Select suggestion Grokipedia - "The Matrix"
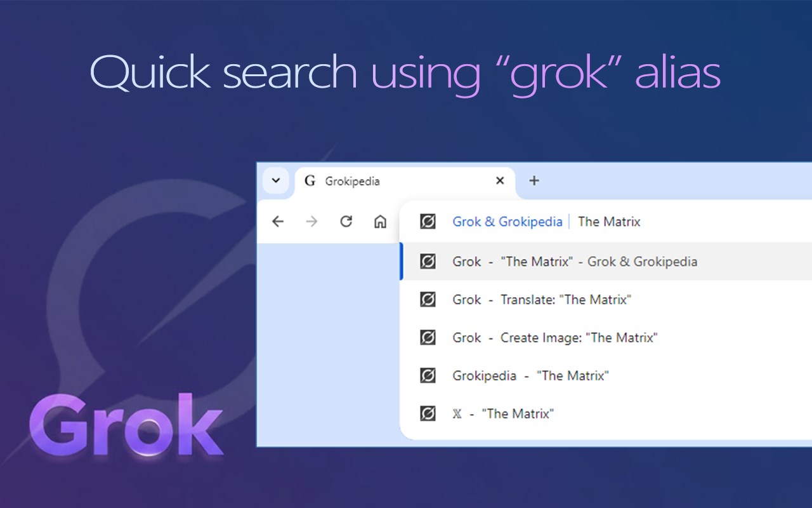812x508 pixels. (x=606, y=376)
